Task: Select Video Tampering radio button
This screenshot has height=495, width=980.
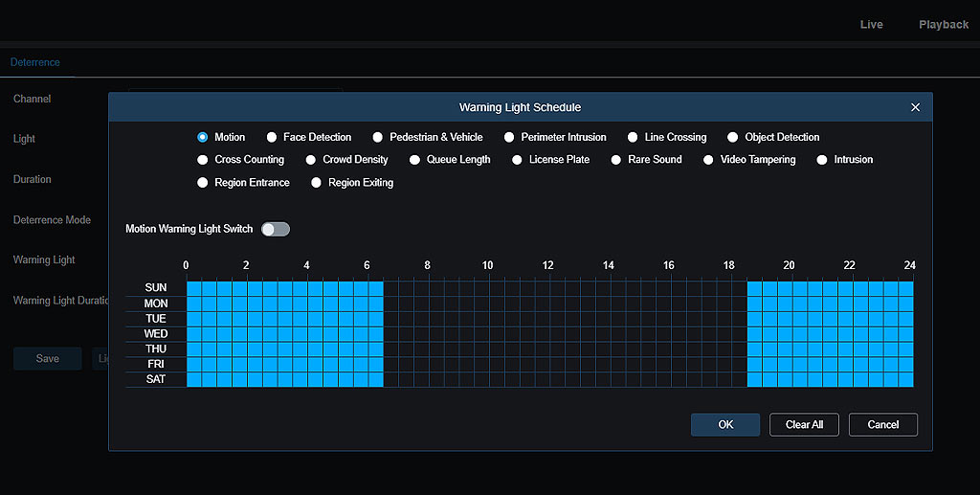Action: click(x=709, y=160)
